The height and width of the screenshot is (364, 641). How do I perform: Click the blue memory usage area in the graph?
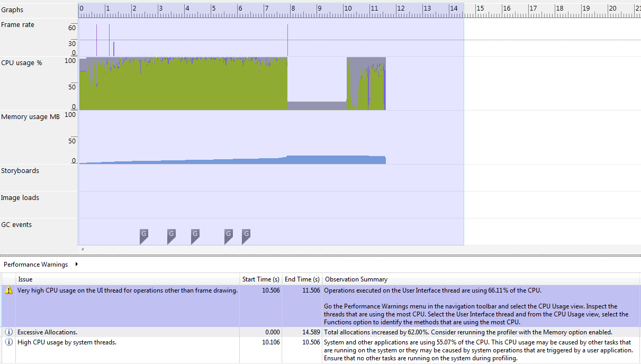[x=233, y=160]
